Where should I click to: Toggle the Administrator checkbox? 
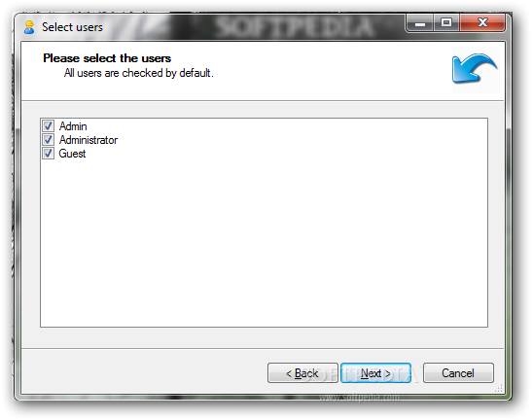(x=48, y=140)
